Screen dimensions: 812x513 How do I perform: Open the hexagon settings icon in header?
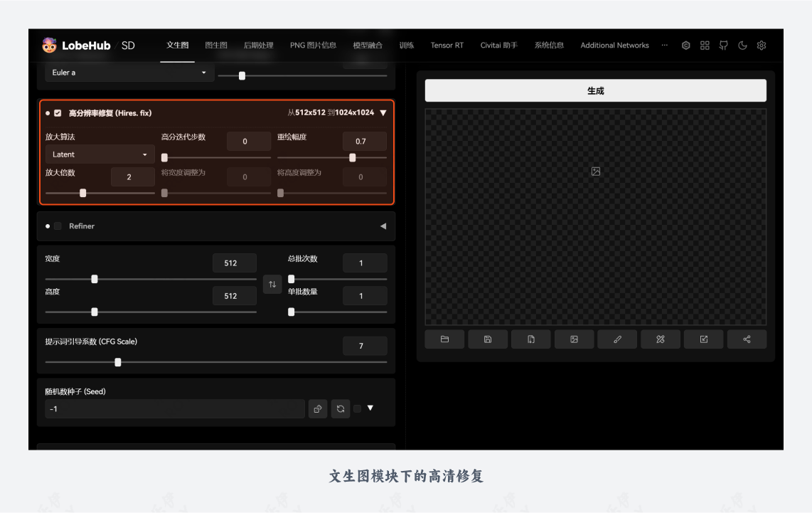tap(685, 45)
